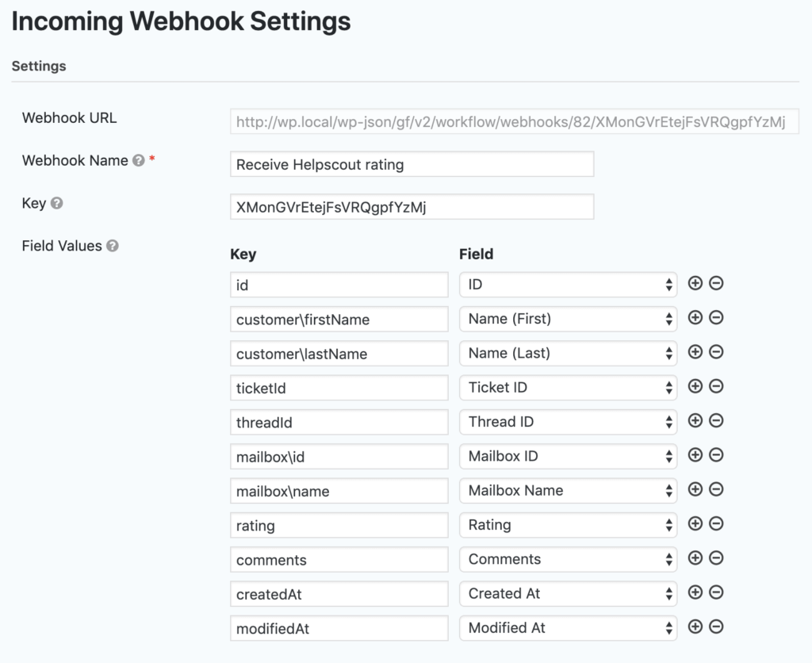Click the 'Key' column header
Viewport: 812px width, 663px height.
pyautogui.click(x=243, y=255)
